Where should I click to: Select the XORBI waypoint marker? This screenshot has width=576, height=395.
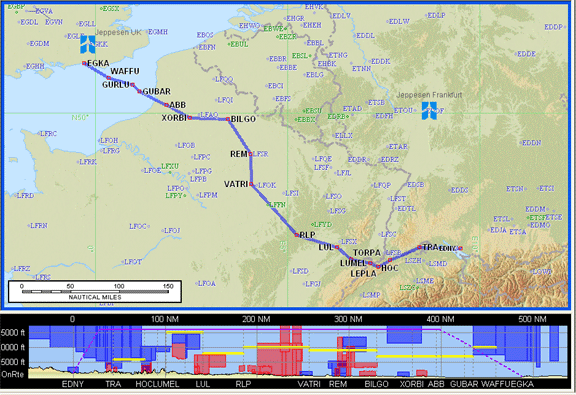190,118
